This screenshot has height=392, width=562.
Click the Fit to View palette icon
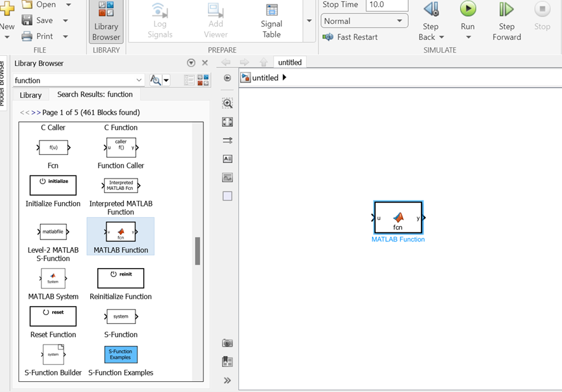[228, 122]
